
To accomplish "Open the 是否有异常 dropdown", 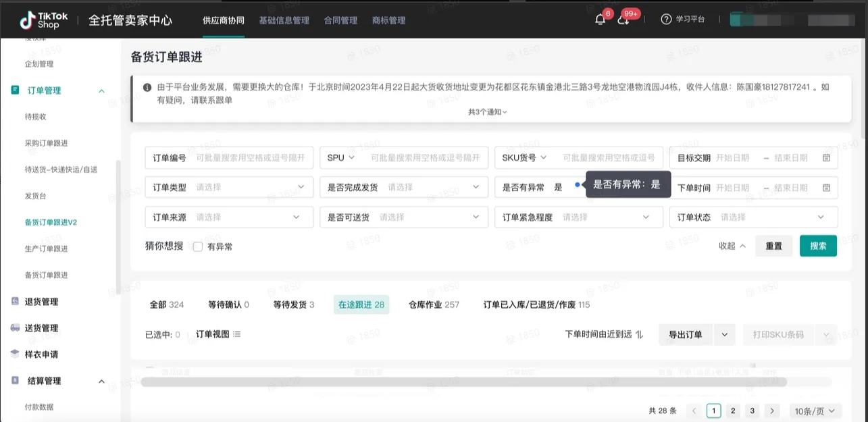I will tap(579, 187).
